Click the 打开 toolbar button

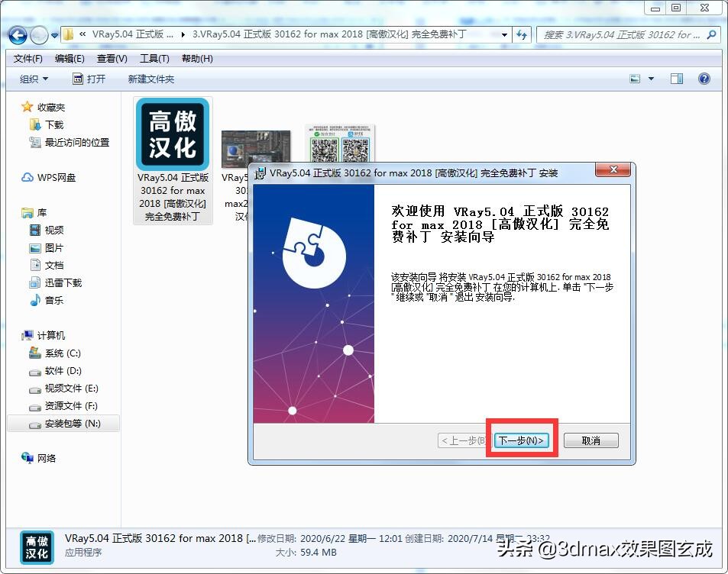click(x=89, y=79)
